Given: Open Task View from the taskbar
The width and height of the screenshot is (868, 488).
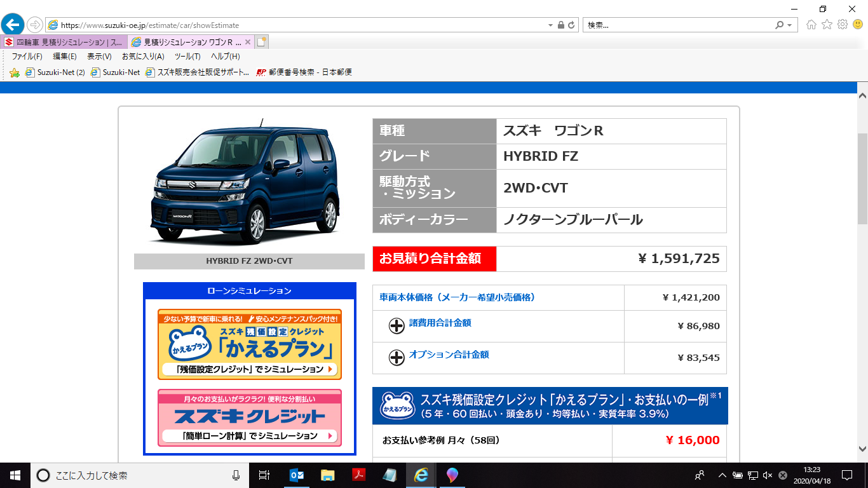Looking at the screenshot, I should pyautogui.click(x=265, y=475).
